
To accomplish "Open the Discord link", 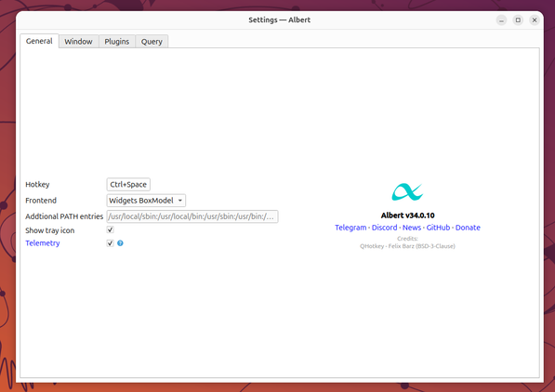I will click(384, 228).
